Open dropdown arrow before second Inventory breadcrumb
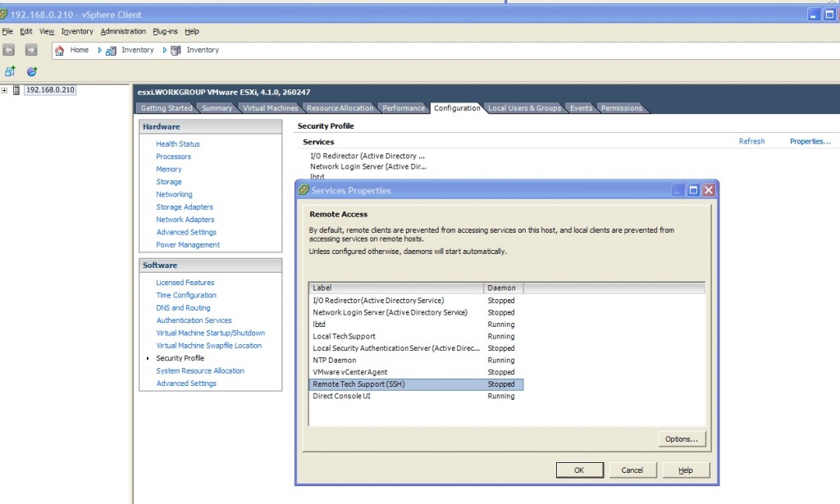 165,50
